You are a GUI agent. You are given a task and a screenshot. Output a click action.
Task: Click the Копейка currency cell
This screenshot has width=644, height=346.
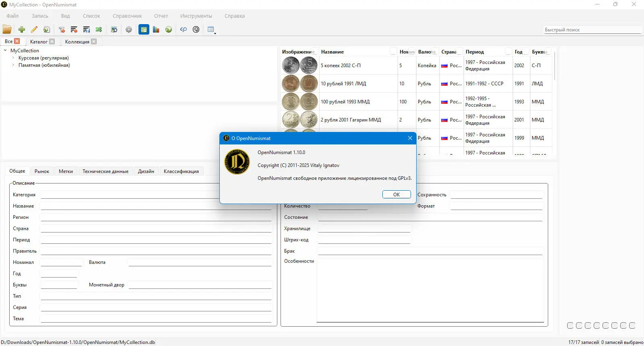click(427, 66)
